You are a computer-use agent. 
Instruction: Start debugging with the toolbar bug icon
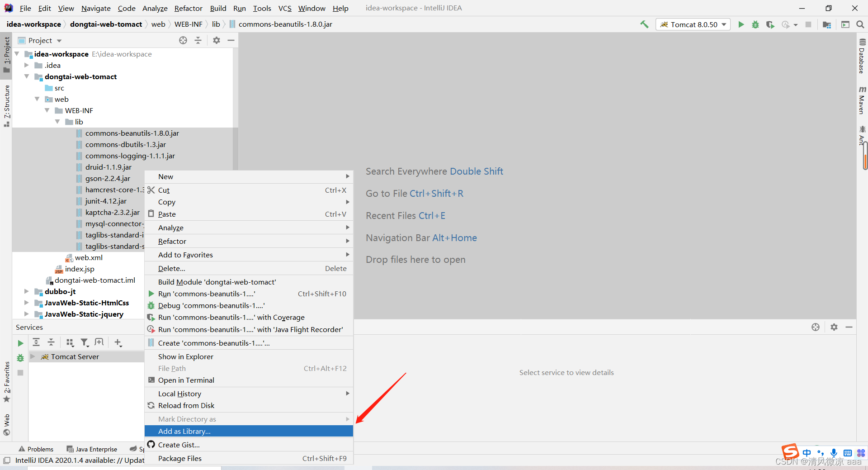coord(755,24)
